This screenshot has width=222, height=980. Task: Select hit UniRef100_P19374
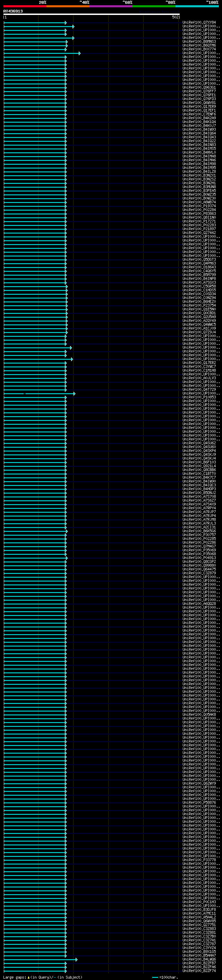(199, 206)
